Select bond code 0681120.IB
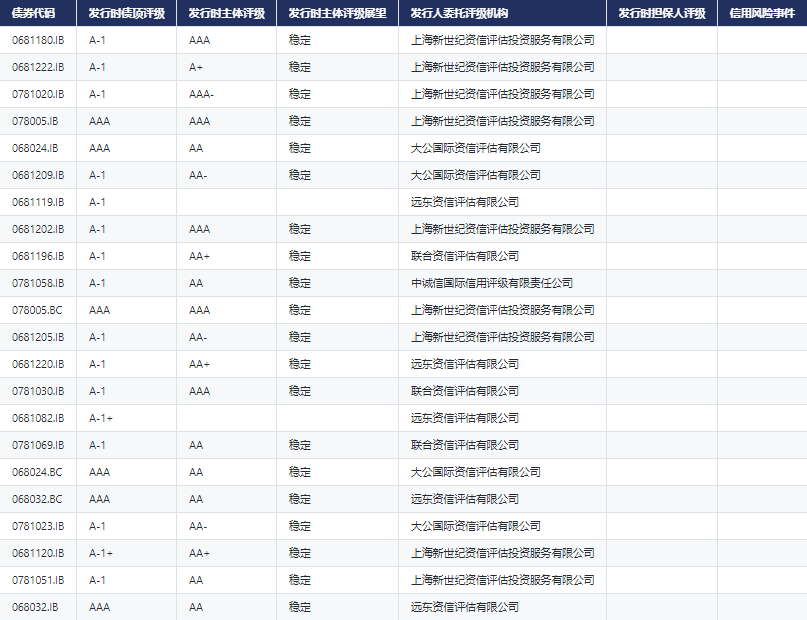 pyautogui.click(x=38, y=554)
